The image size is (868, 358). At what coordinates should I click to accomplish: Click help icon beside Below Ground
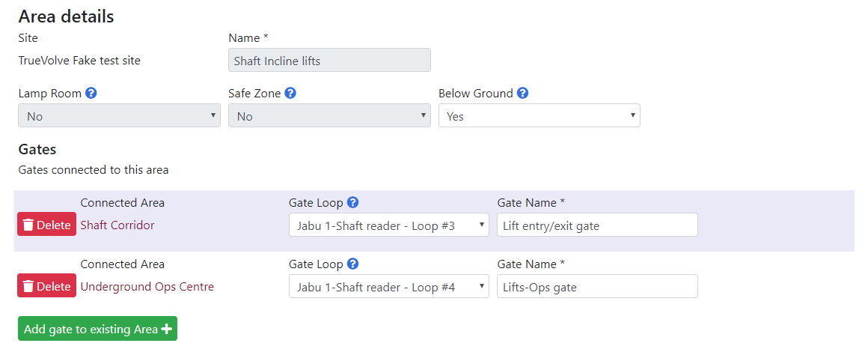tap(522, 93)
